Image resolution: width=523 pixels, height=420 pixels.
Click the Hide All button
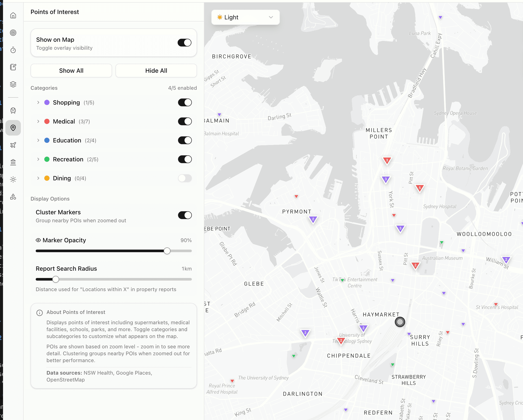coord(156,71)
